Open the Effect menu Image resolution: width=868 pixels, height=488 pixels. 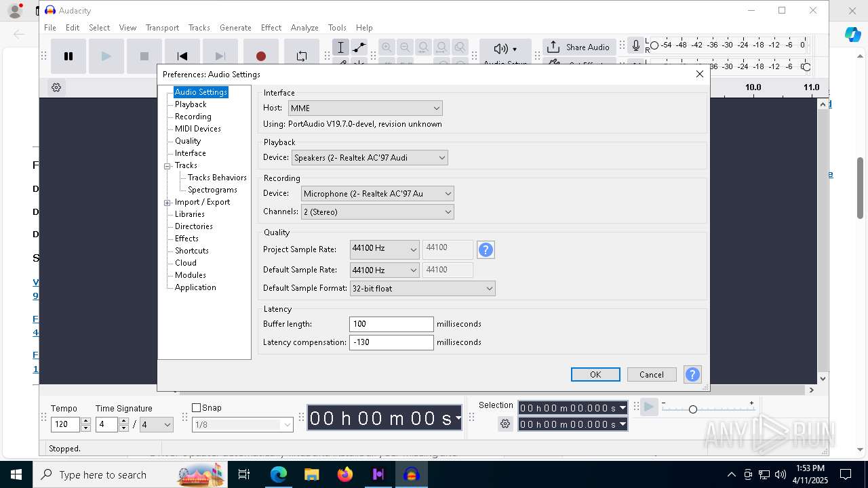271,28
